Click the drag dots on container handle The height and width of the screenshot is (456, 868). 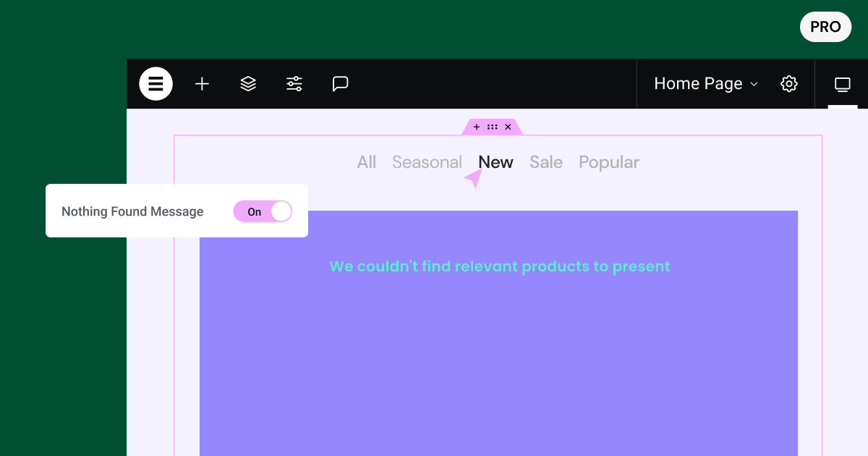[x=493, y=127]
